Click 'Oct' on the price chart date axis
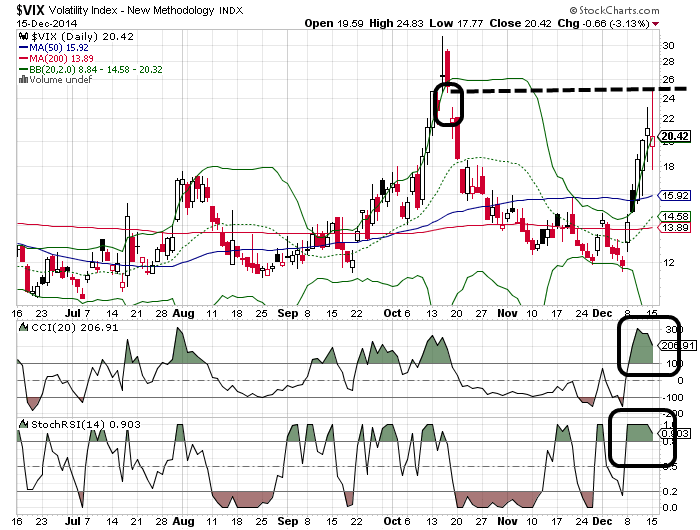700x530 pixels. pos(392,313)
